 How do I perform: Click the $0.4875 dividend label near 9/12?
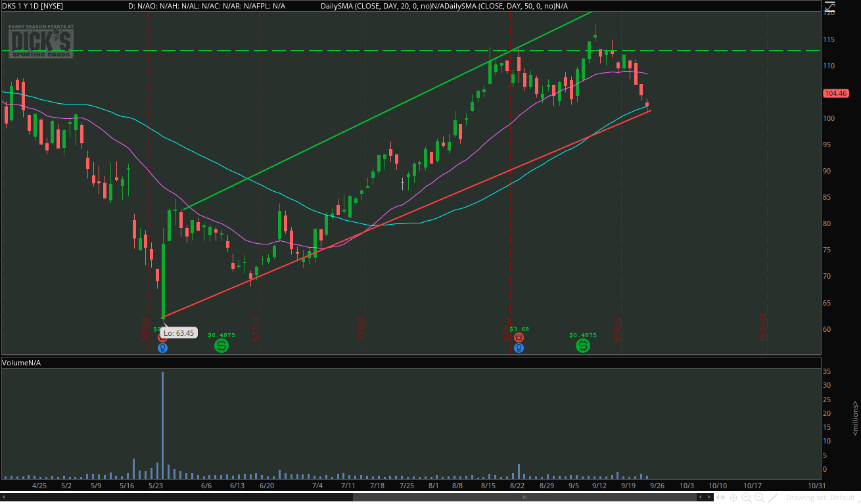click(x=583, y=334)
